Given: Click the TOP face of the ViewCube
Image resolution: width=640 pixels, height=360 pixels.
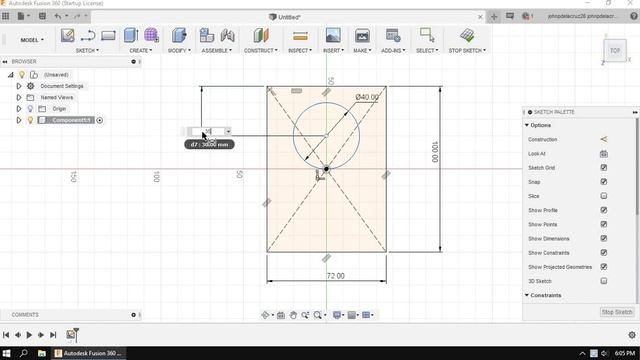Looking at the screenshot, I should click(x=615, y=51).
